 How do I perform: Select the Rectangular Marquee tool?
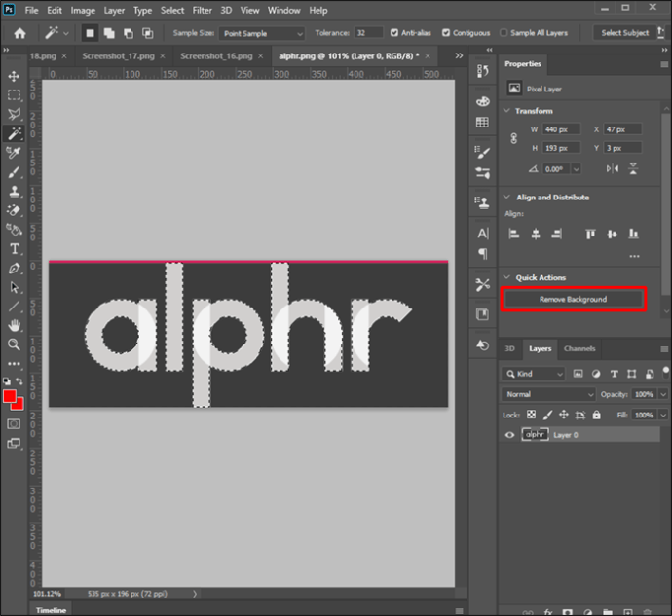14,95
